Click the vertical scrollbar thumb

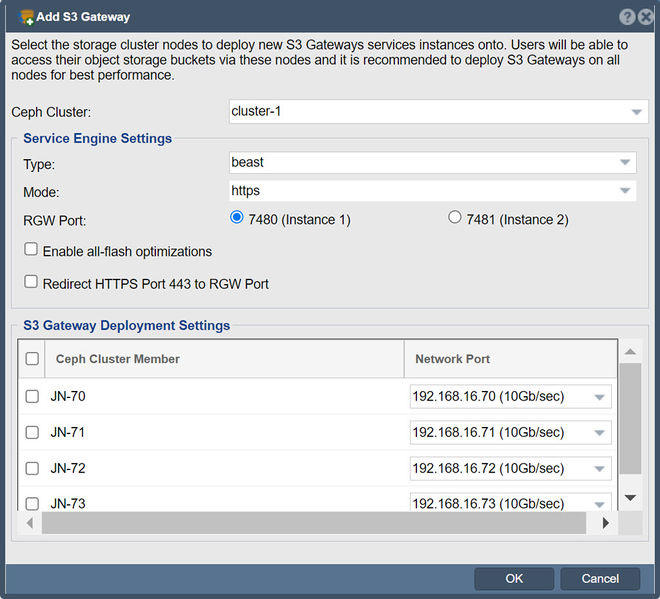(630, 419)
